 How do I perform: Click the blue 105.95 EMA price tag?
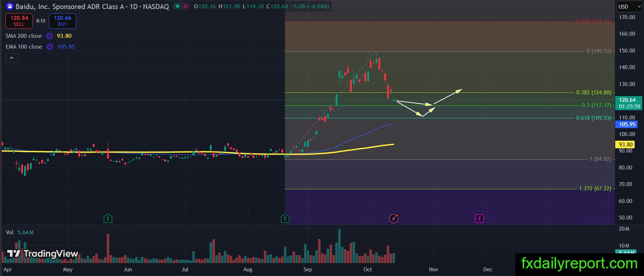tap(627, 125)
